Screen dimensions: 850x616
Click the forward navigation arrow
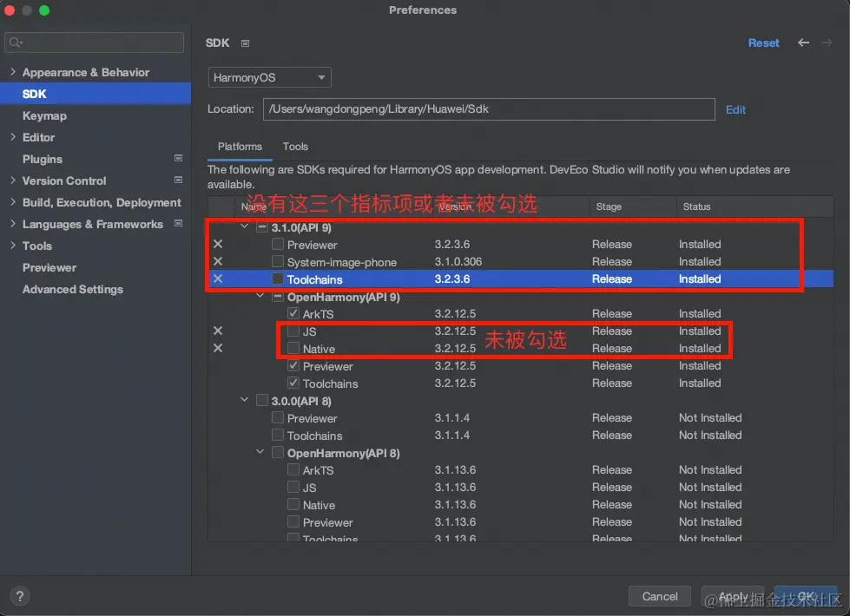click(x=827, y=43)
